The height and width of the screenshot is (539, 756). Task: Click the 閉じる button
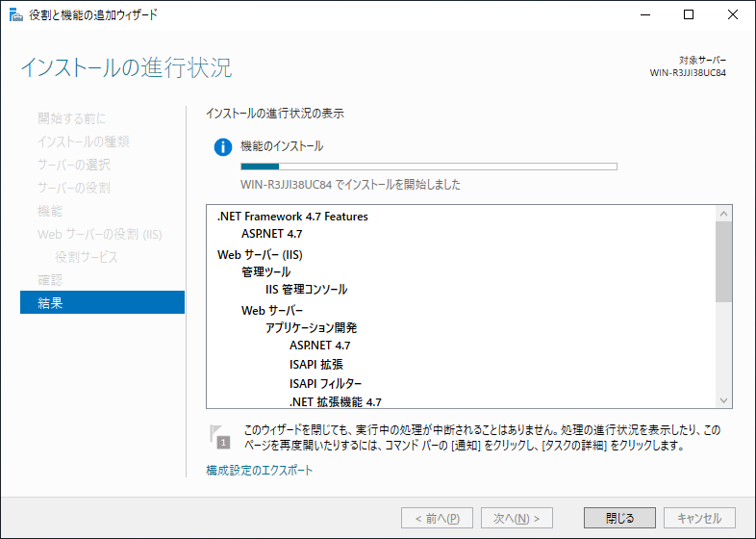point(619,518)
